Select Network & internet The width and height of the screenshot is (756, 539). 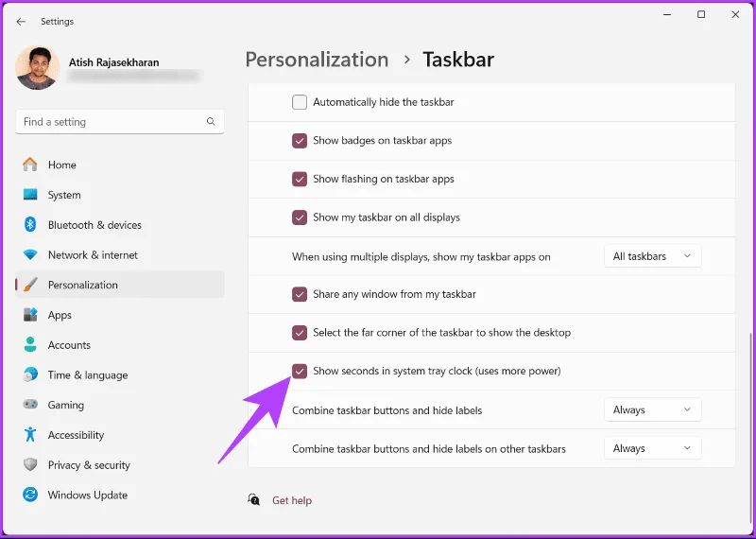click(120, 254)
